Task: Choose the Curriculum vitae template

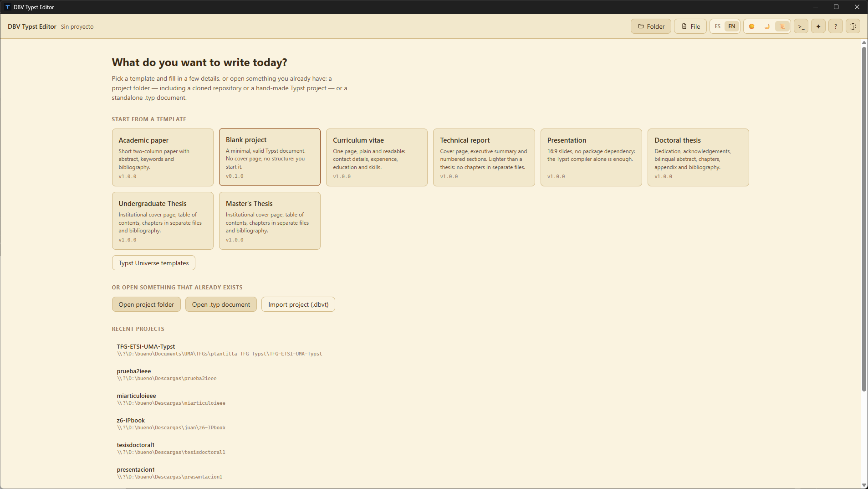Action: [377, 157]
